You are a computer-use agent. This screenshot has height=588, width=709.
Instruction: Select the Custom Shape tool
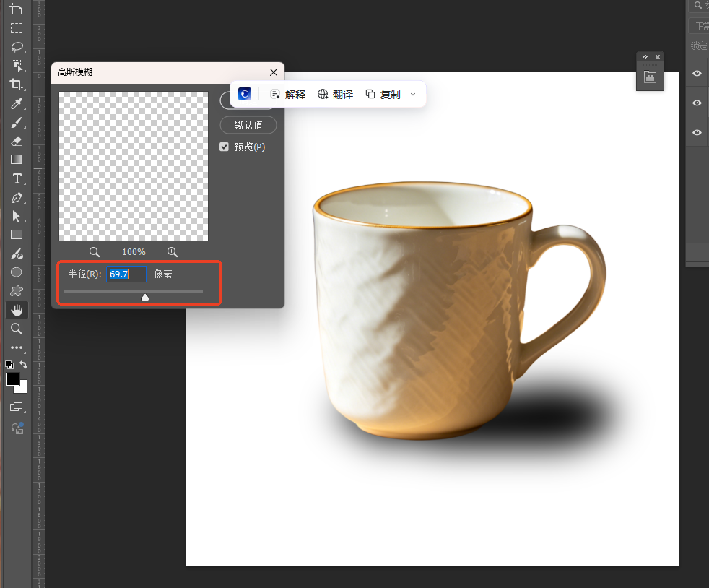(x=17, y=291)
